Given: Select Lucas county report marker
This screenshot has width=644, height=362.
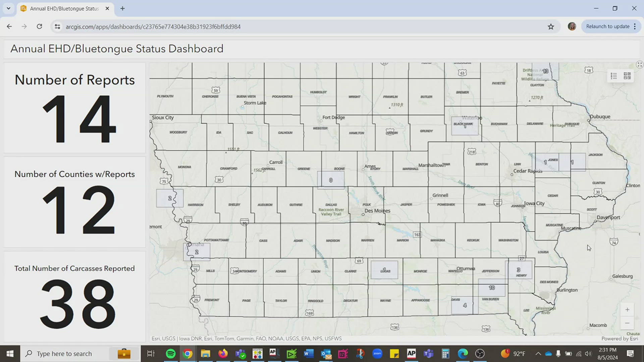Looking at the screenshot, I should 384,270.
